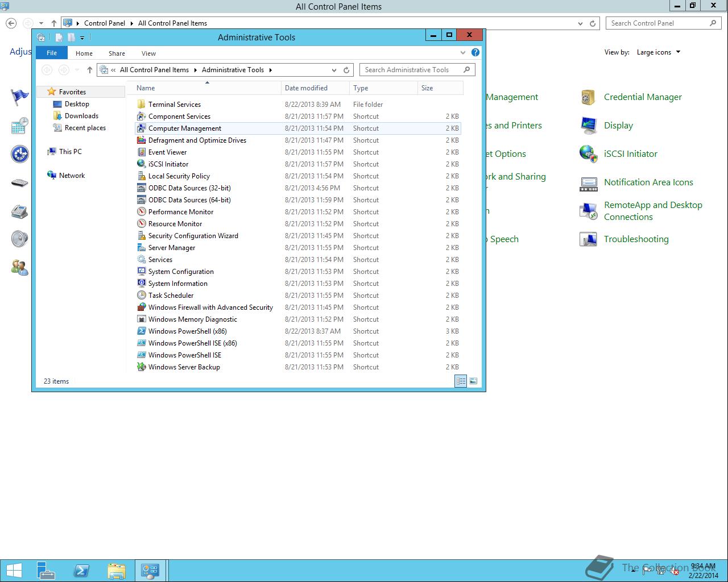Switch to details view in Administrative Tools
The image size is (728, 582).
pos(461,381)
